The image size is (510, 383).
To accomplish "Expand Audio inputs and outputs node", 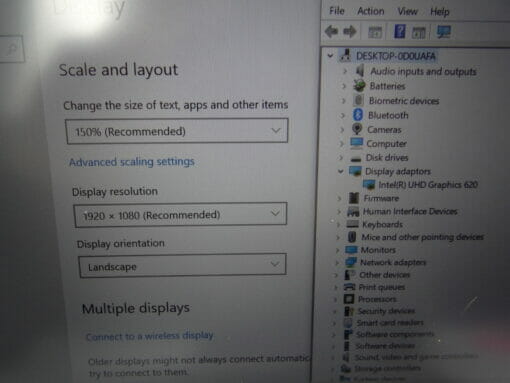I will (x=345, y=71).
